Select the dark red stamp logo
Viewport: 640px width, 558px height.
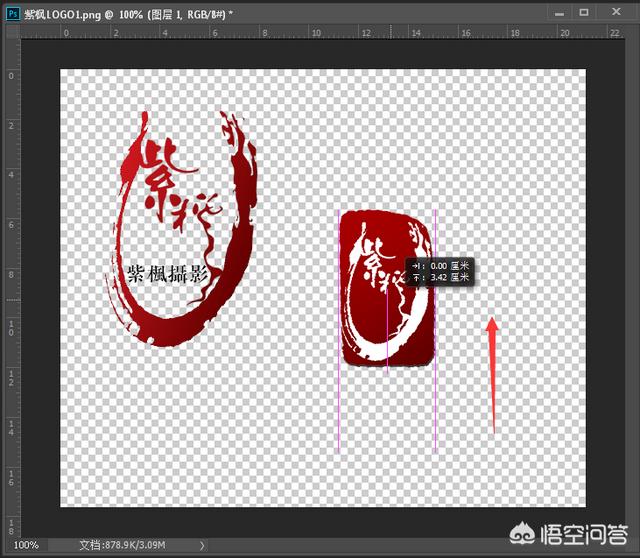point(389,290)
